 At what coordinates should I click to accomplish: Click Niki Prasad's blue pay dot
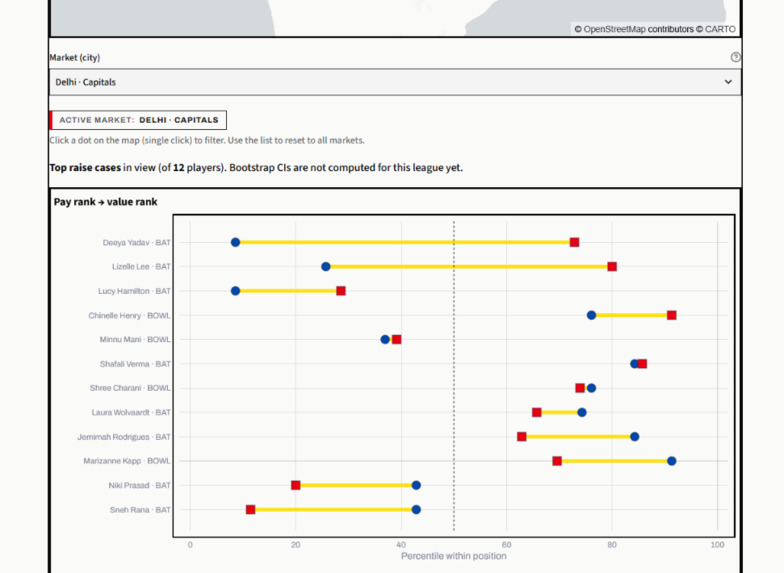pyautogui.click(x=416, y=485)
